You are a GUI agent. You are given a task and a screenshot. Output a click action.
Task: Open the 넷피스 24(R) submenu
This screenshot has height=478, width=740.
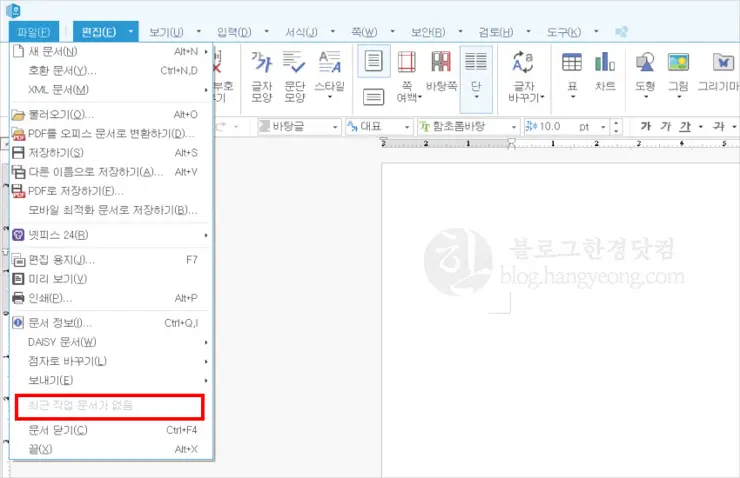tap(111, 235)
